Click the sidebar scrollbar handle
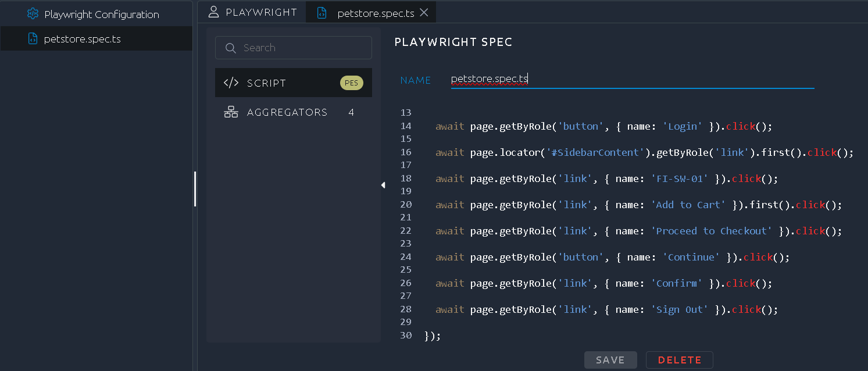The image size is (868, 371). pos(195,189)
